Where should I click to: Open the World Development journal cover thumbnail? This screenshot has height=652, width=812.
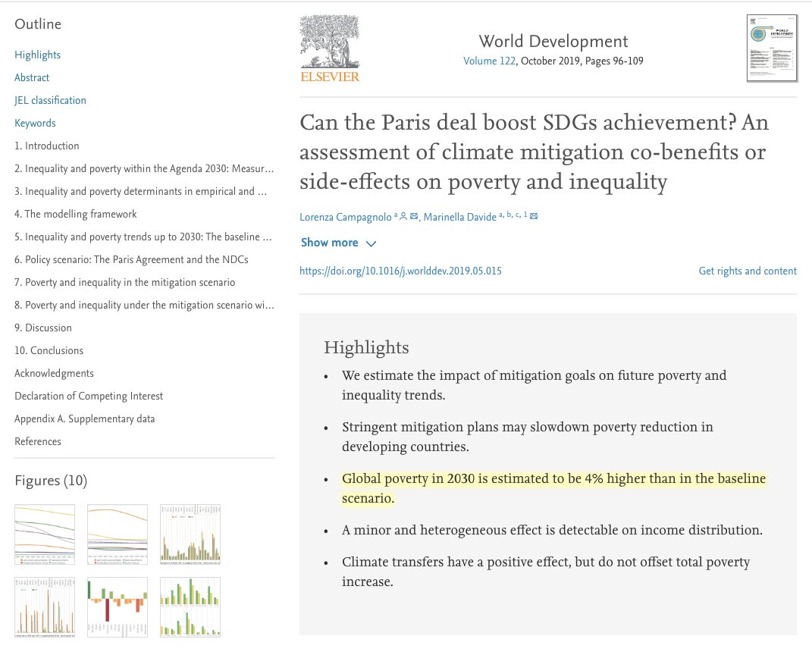pos(772,49)
